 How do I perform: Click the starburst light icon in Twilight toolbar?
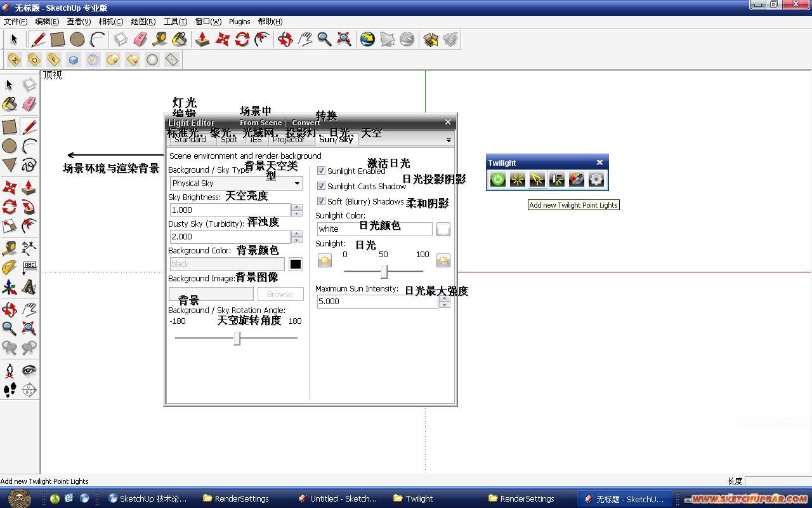coord(518,180)
